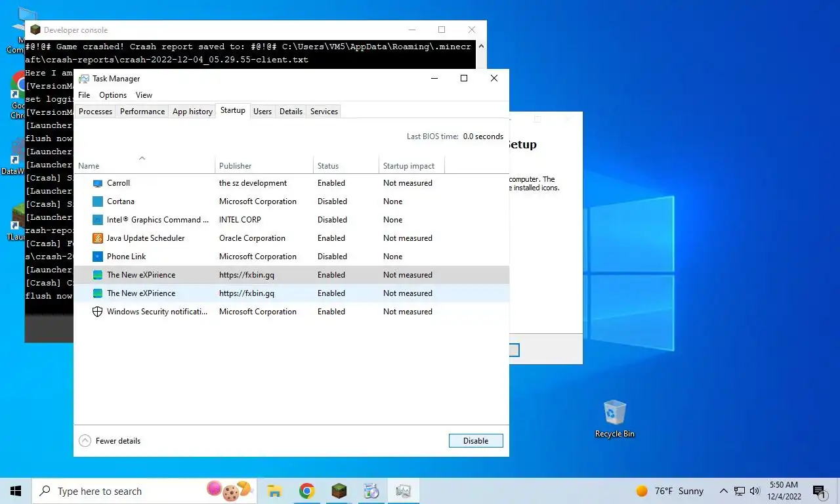Click the 'Game crashed!' line in Developer console
The width and height of the screenshot is (840, 504).
point(248,53)
